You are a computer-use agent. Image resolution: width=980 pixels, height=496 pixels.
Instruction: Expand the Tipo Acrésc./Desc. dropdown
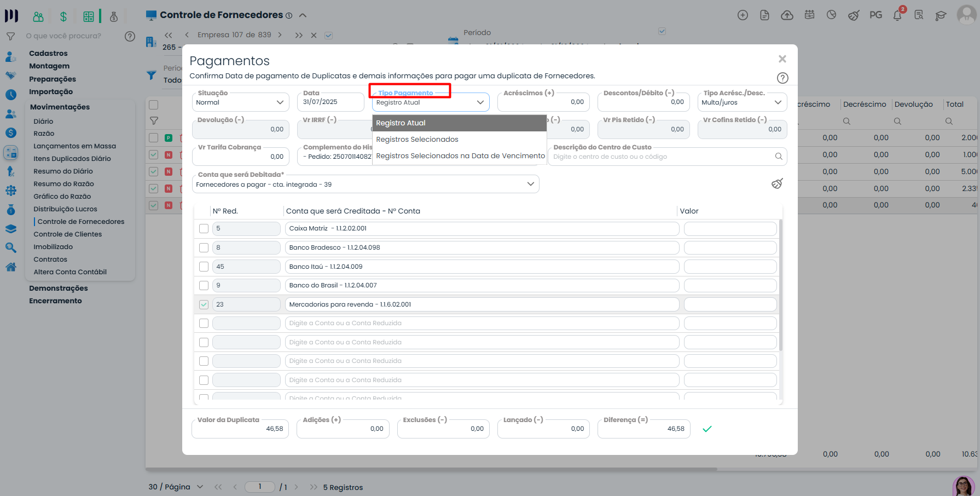[741, 102]
